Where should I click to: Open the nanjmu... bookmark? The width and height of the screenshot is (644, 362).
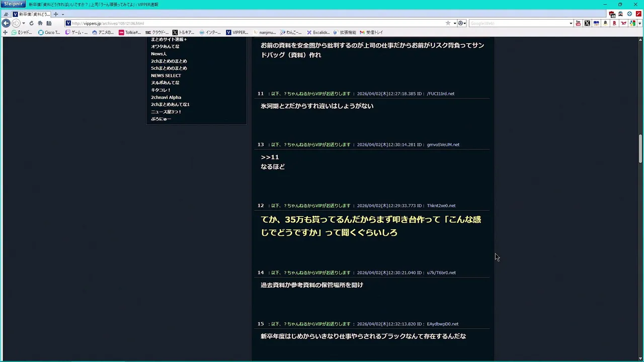264,32
